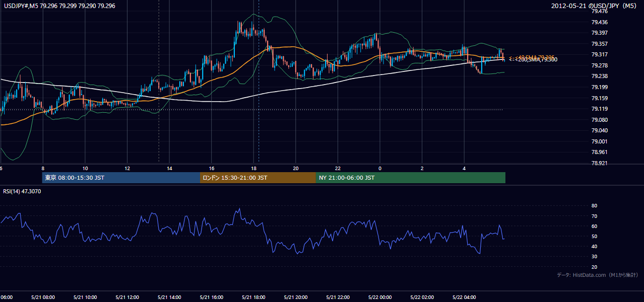Click hour marker 4 under price chart

(x=464, y=168)
